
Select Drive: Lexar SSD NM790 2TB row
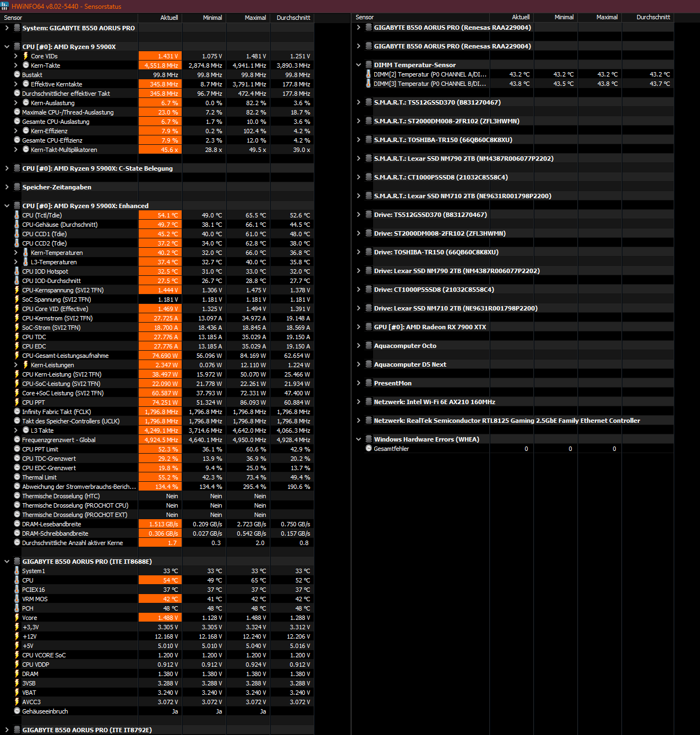513,271
